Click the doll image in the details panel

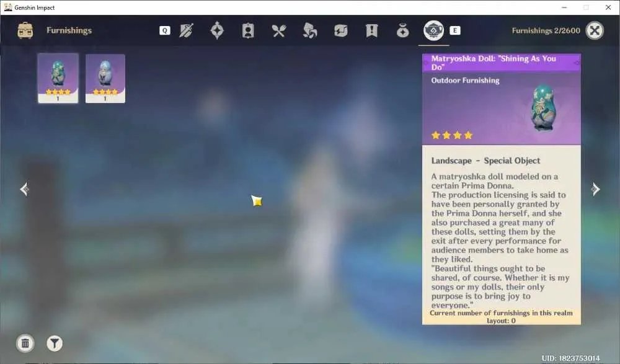click(x=544, y=108)
